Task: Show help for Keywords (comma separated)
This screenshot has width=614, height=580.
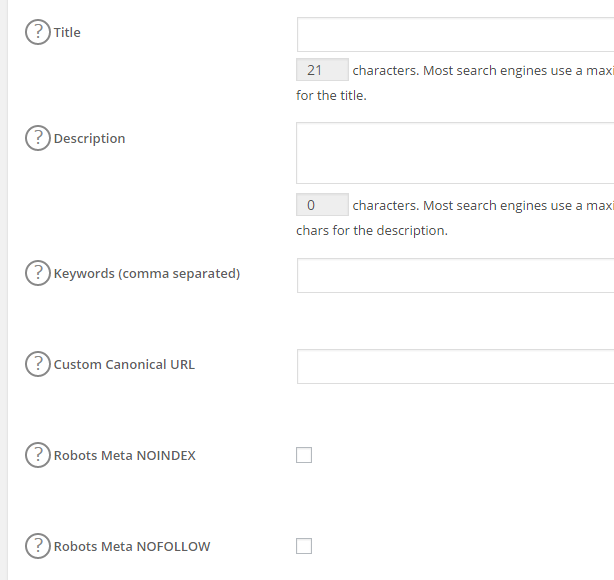Action: point(37,273)
